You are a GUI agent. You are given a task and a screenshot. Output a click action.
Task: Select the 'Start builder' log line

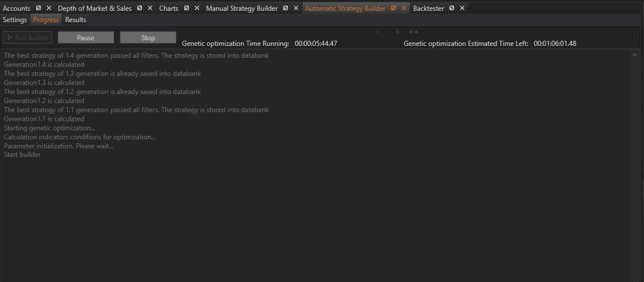tap(23, 155)
